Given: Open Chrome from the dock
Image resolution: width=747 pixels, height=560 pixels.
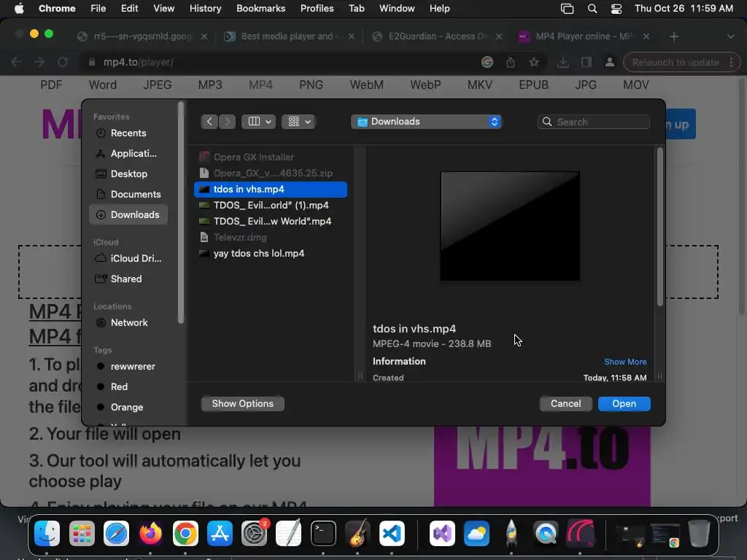Looking at the screenshot, I should tap(185, 533).
